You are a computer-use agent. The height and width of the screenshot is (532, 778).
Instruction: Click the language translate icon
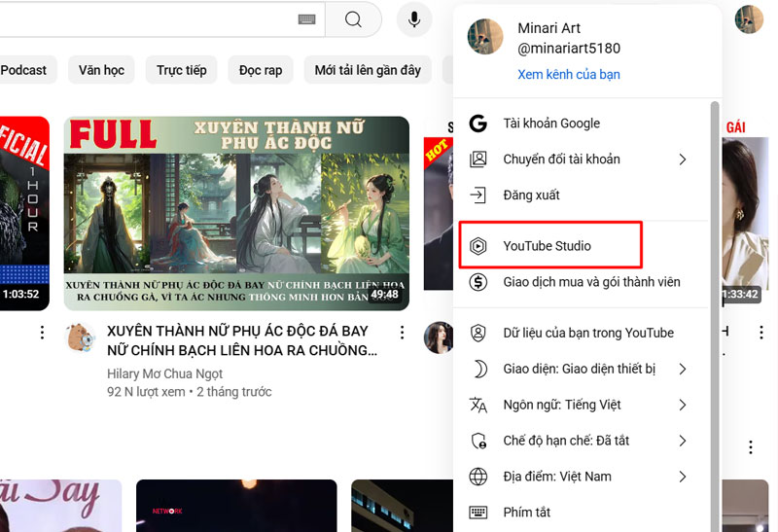pyautogui.click(x=478, y=405)
